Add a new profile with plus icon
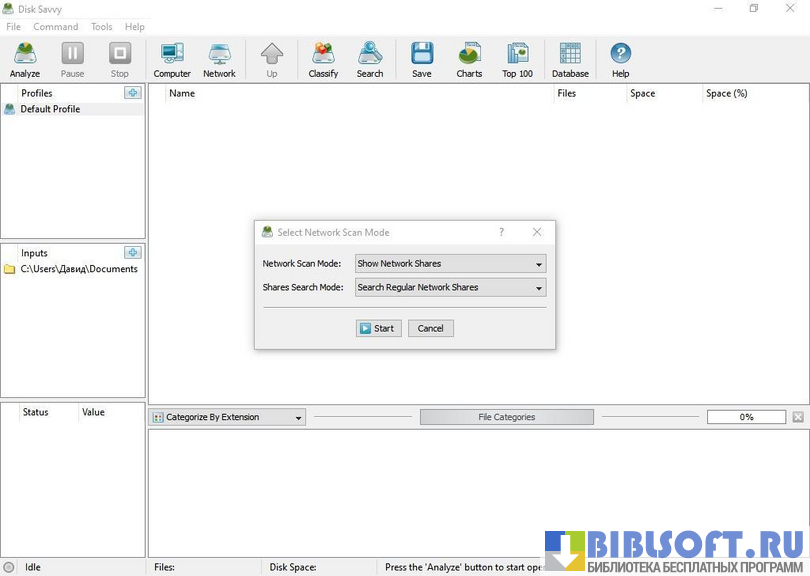The width and height of the screenshot is (810, 576). point(133,93)
